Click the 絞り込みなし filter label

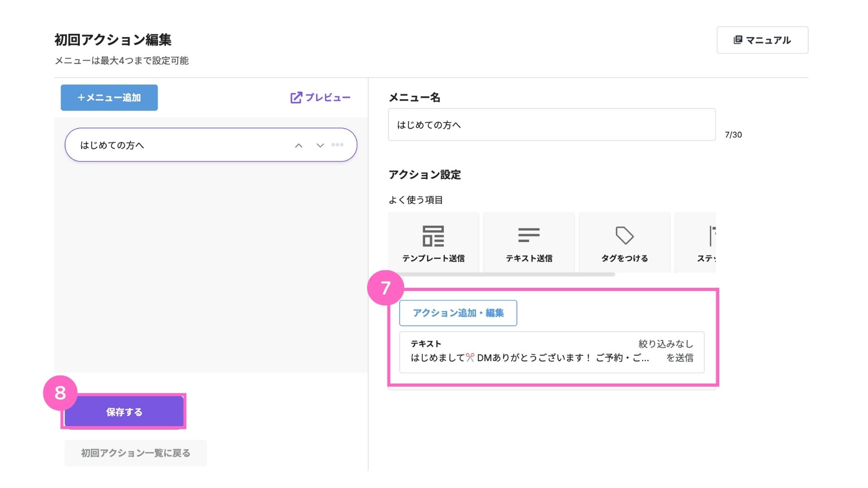tap(665, 344)
